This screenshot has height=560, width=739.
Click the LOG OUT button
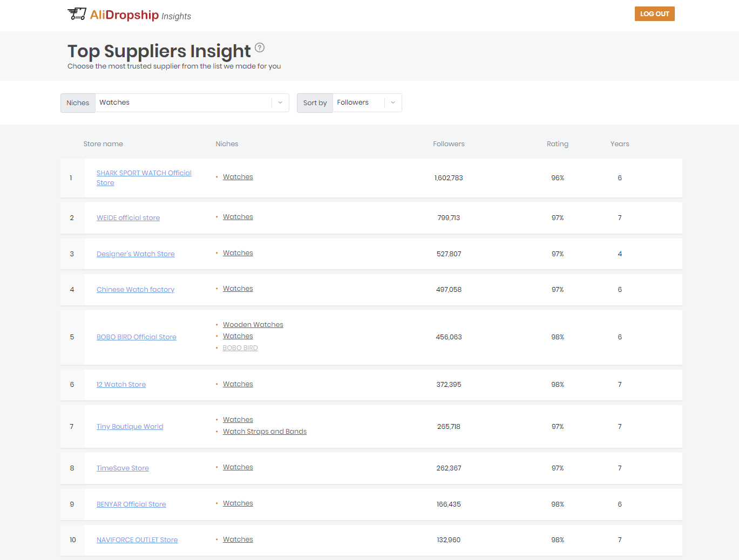click(654, 13)
